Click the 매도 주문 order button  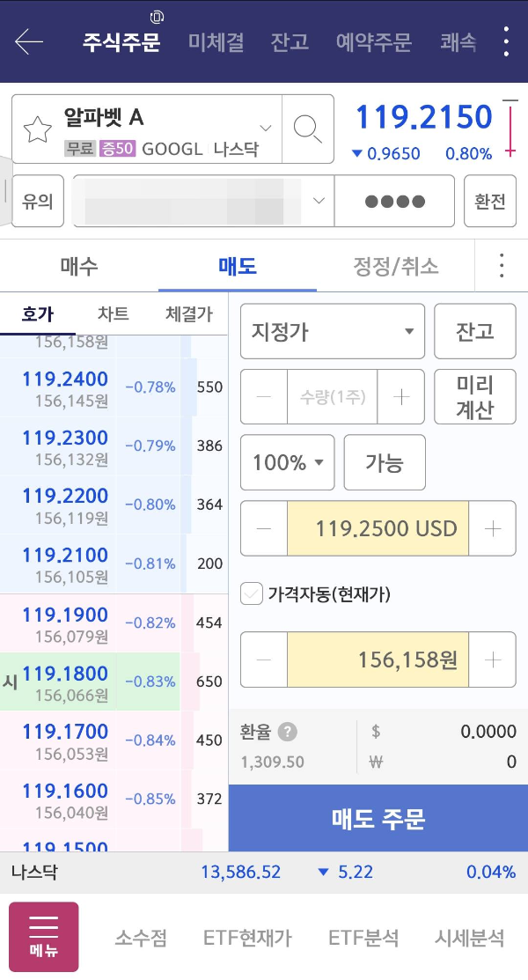[377, 819]
